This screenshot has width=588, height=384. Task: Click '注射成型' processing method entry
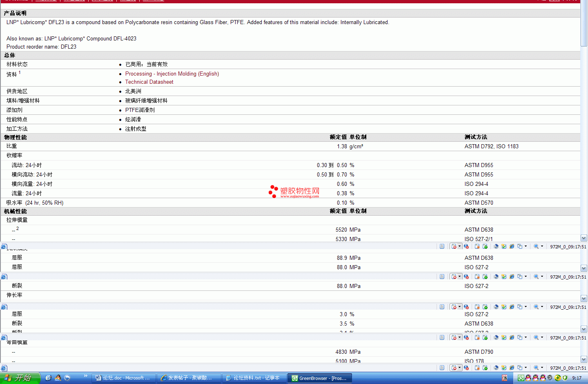(x=136, y=129)
